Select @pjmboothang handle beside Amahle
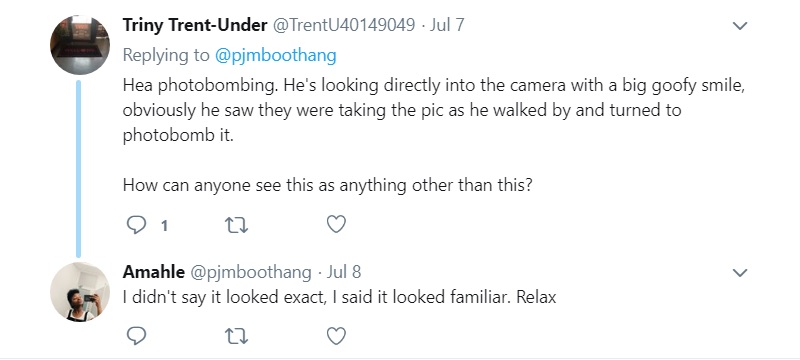 pos(251,273)
